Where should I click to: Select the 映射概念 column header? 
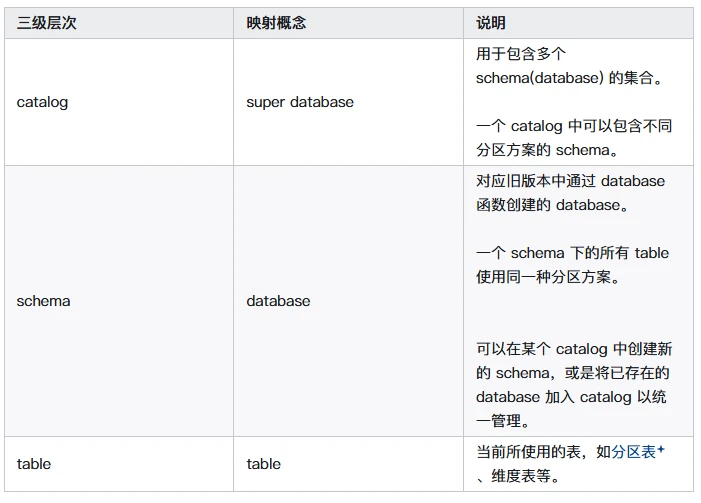tap(276, 23)
